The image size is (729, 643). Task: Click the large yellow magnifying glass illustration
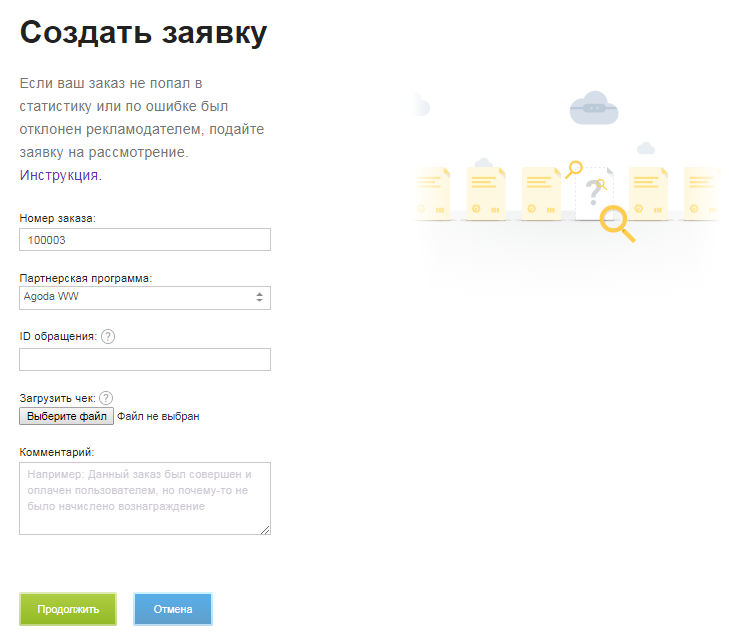616,222
